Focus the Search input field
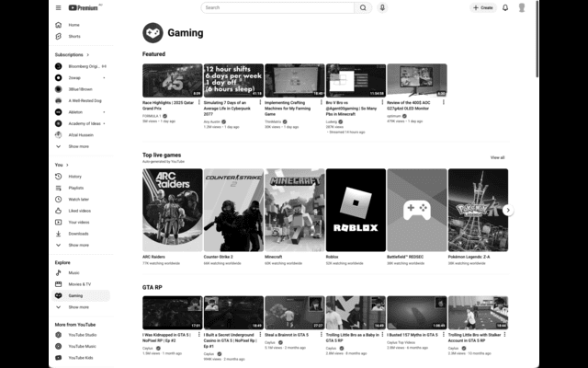The image size is (588, 368). pyautogui.click(x=277, y=7)
